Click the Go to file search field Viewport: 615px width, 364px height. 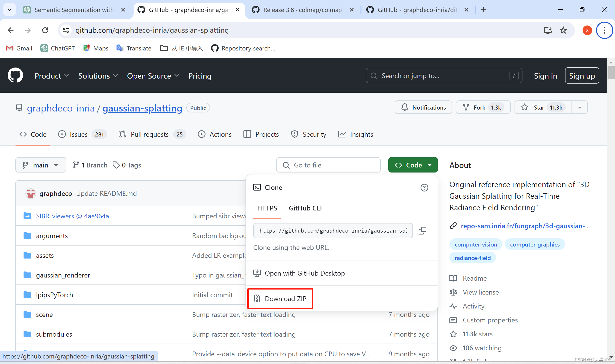tap(328, 165)
